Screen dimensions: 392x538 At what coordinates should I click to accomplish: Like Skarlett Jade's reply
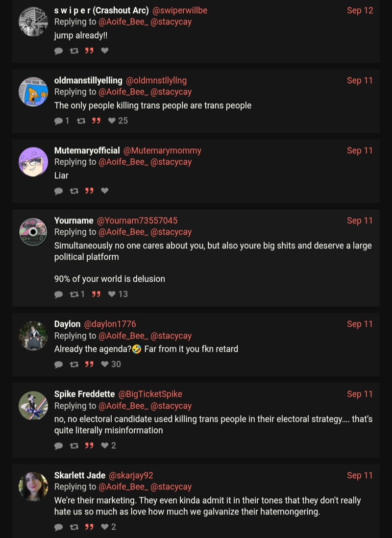(105, 527)
